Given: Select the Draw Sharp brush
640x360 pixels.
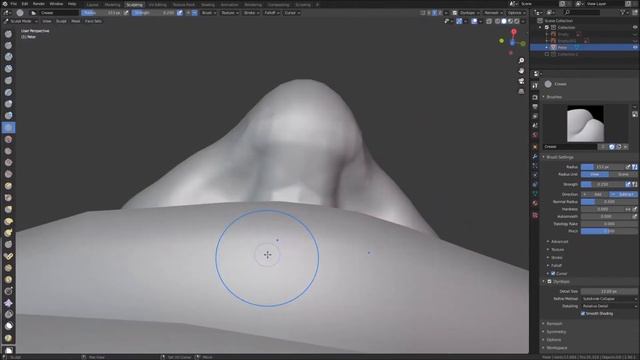Looking at the screenshot, I should click(8, 45).
